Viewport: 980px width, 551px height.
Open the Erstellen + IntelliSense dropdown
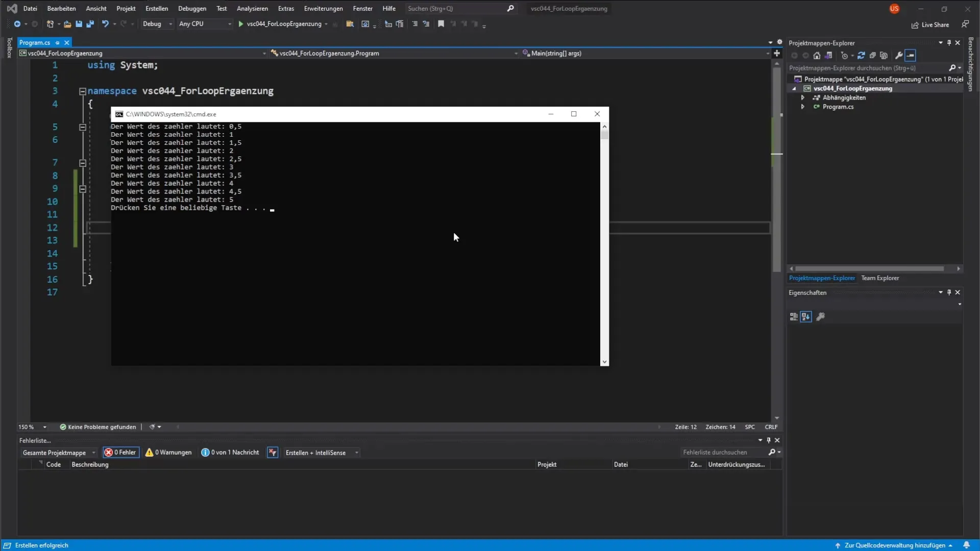(321, 453)
